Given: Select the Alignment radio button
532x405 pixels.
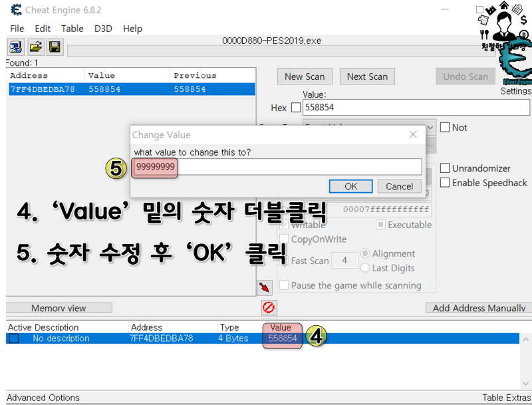Looking at the screenshot, I should [x=365, y=253].
